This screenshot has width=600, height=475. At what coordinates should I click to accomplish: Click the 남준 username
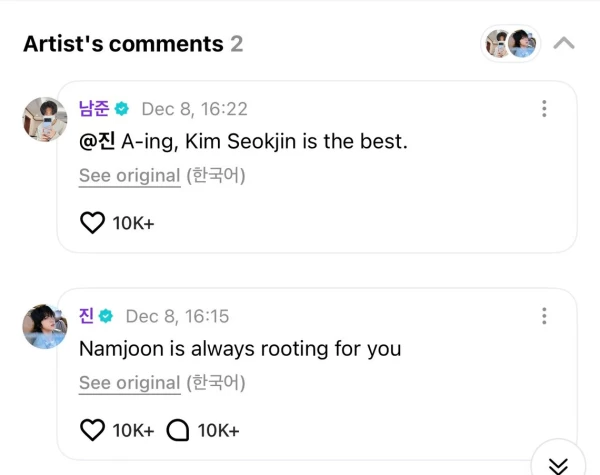click(94, 109)
